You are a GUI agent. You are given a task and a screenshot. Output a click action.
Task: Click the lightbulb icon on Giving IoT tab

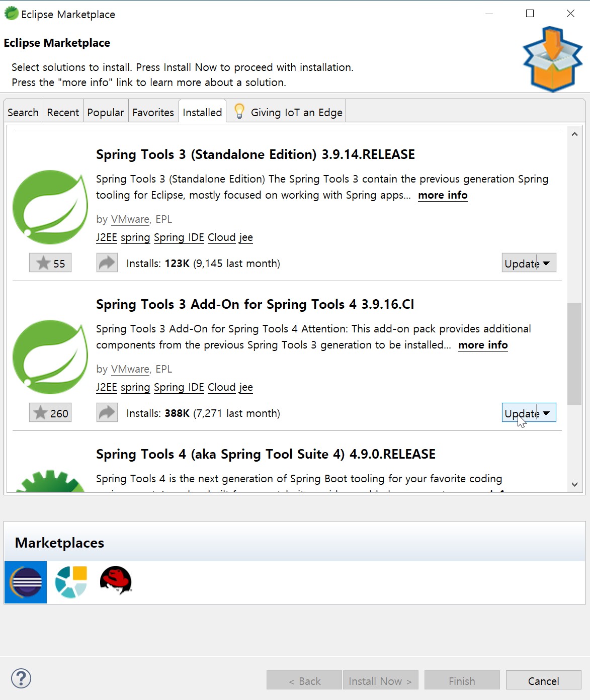coord(239,111)
